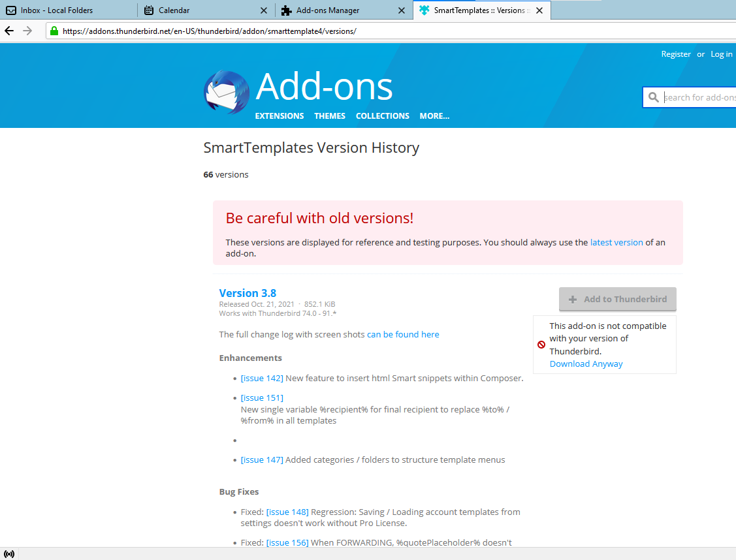
Task: Click the Calendar tab icon
Action: click(149, 10)
